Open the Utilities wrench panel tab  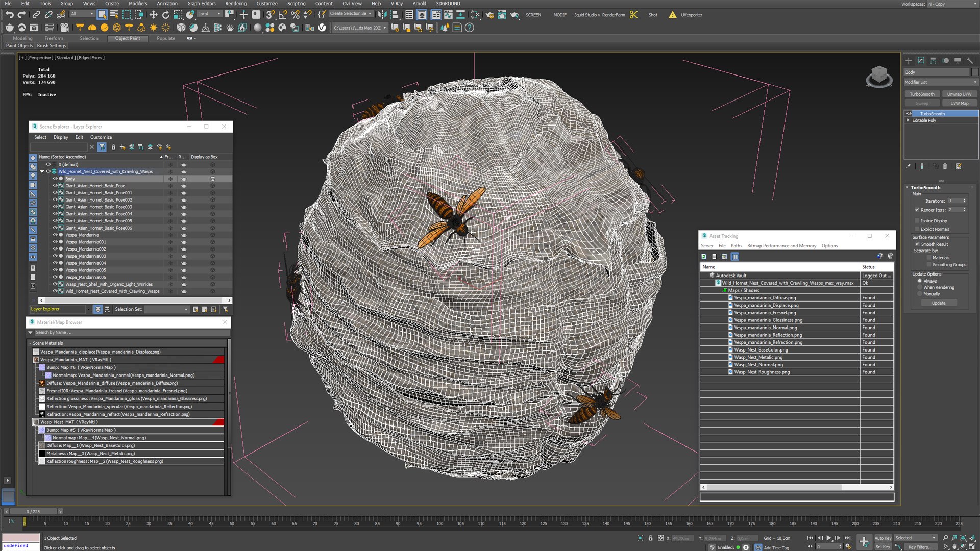970,60
